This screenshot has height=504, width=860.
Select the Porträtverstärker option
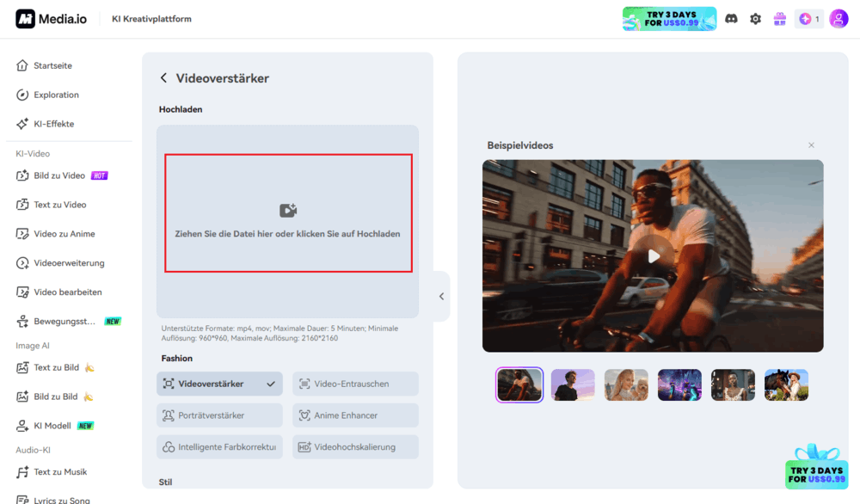(219, 415)
